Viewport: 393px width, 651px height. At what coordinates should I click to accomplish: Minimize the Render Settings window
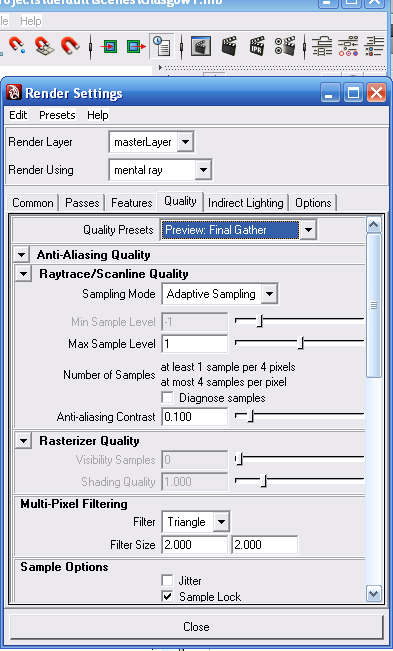coord(330,92)
